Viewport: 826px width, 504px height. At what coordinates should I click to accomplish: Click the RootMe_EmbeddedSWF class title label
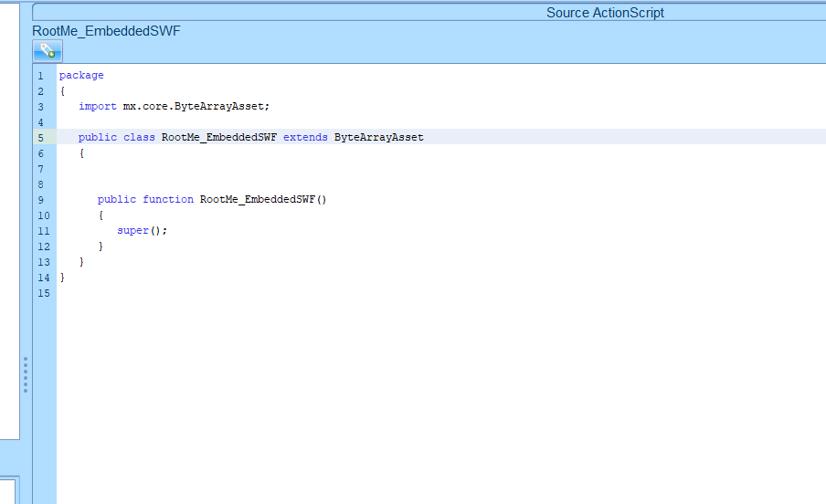click(106, 31)
